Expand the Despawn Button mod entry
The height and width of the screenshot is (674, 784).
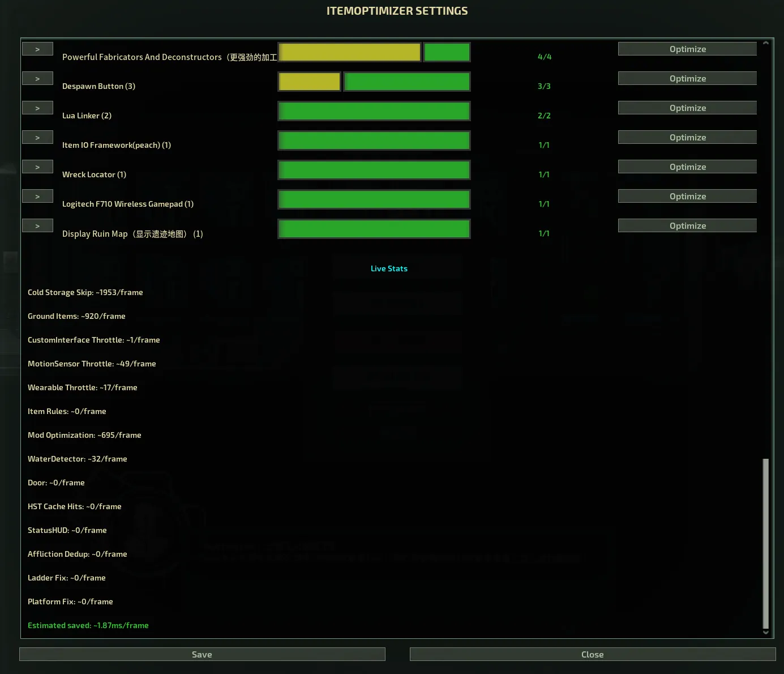point(37,79)
